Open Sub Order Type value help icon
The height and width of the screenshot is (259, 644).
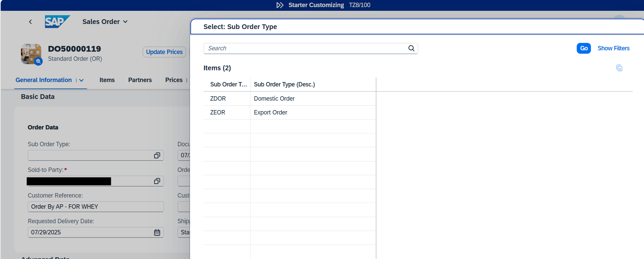click(157, 155)
